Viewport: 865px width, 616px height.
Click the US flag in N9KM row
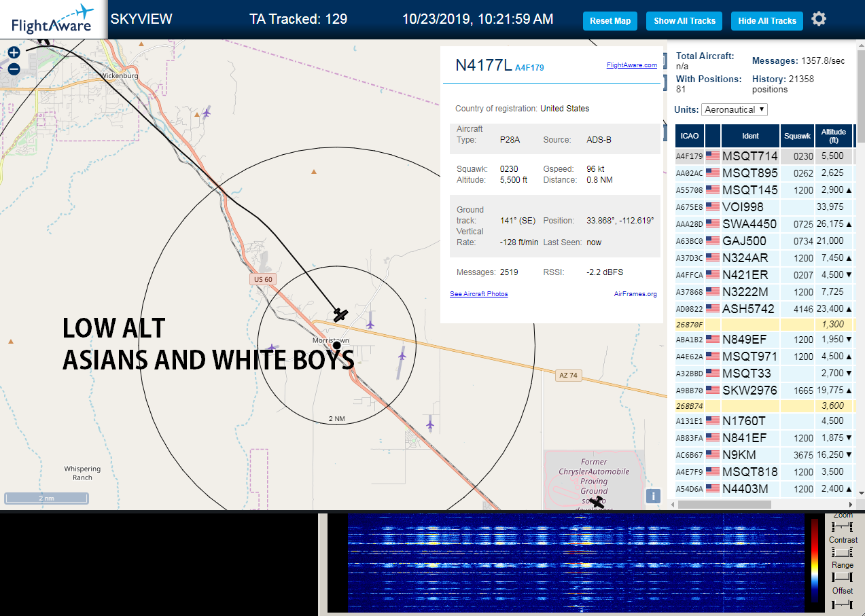coord(713,455)
